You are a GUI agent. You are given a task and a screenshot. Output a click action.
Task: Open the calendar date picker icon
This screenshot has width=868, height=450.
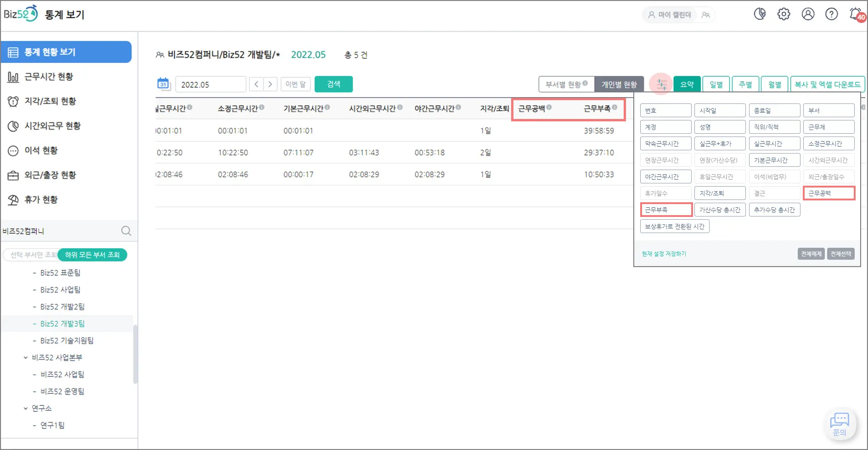(x=163, y=84)
